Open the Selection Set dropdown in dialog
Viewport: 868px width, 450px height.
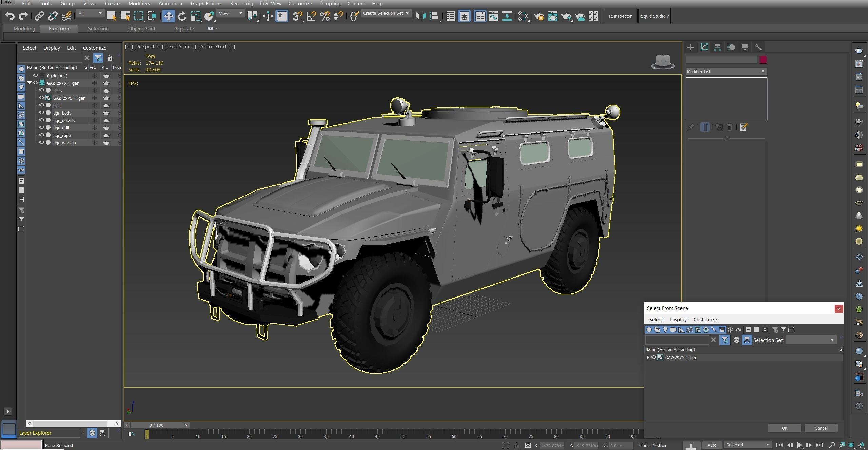[x=811, y=340]
